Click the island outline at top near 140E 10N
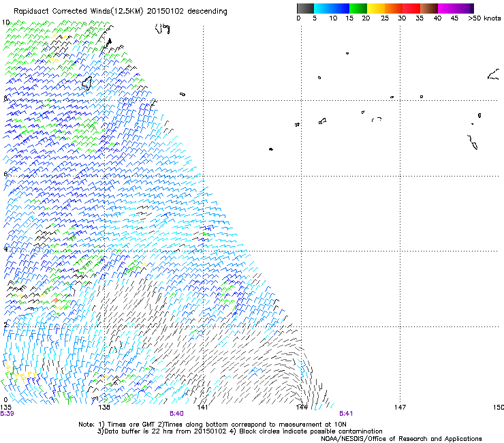 (162, 29)
